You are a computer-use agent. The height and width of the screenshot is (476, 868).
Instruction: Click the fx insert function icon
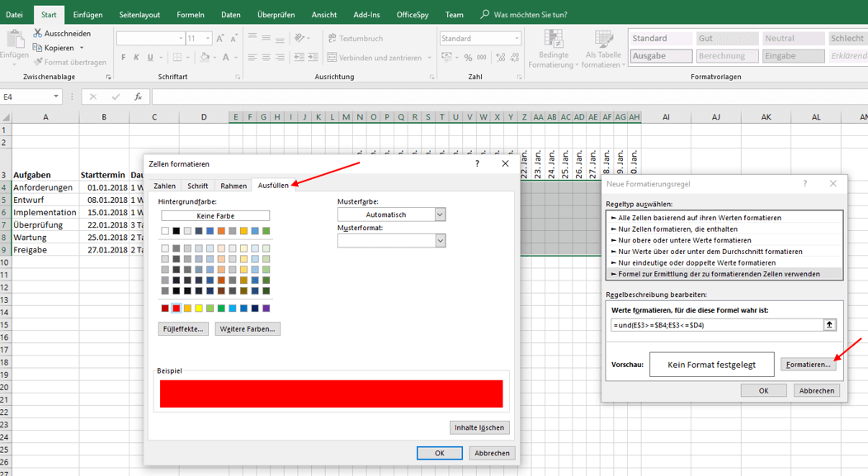coord(138,97)
